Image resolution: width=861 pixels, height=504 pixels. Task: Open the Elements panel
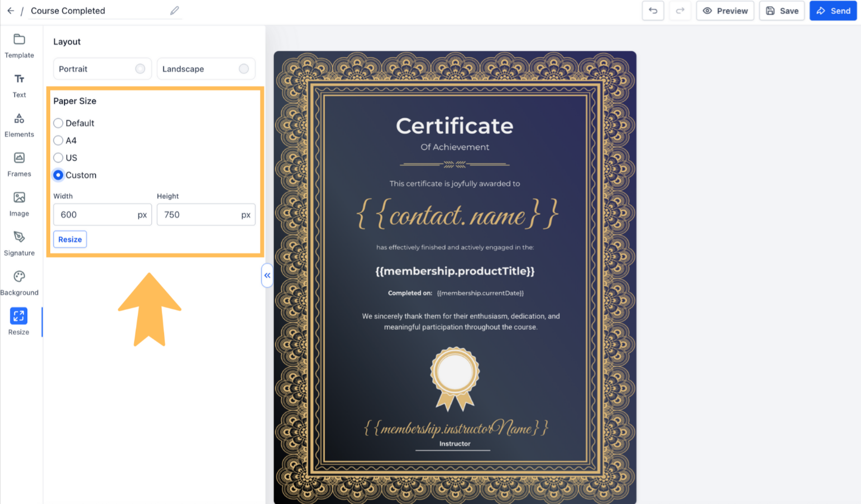click(20, 125)
